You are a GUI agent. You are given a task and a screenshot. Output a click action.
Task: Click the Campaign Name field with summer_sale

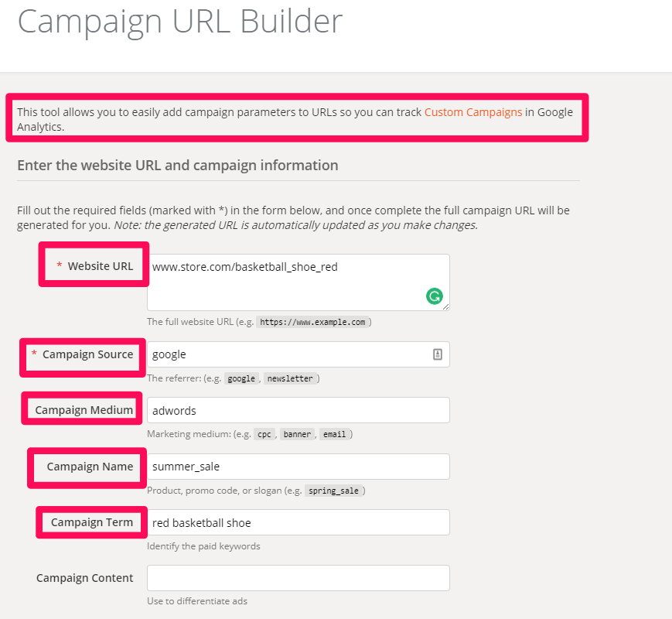click(x=298, y=467)
